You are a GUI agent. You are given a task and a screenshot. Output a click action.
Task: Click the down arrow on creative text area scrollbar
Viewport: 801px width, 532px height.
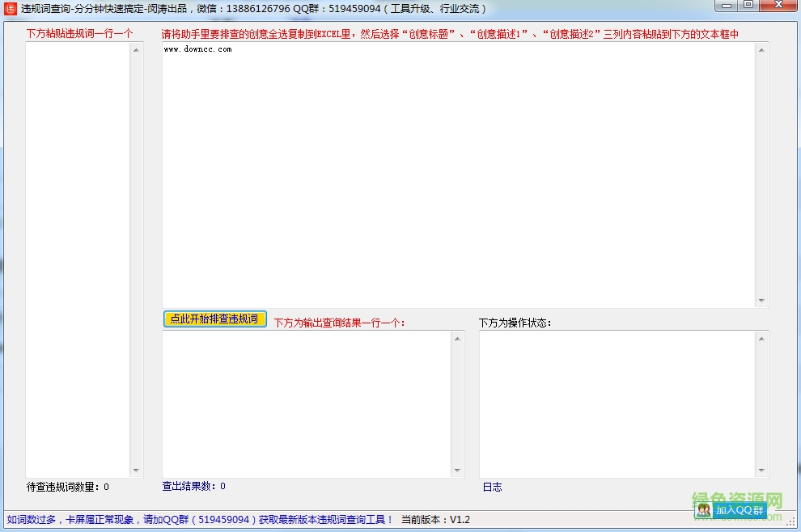pos(761,298)
